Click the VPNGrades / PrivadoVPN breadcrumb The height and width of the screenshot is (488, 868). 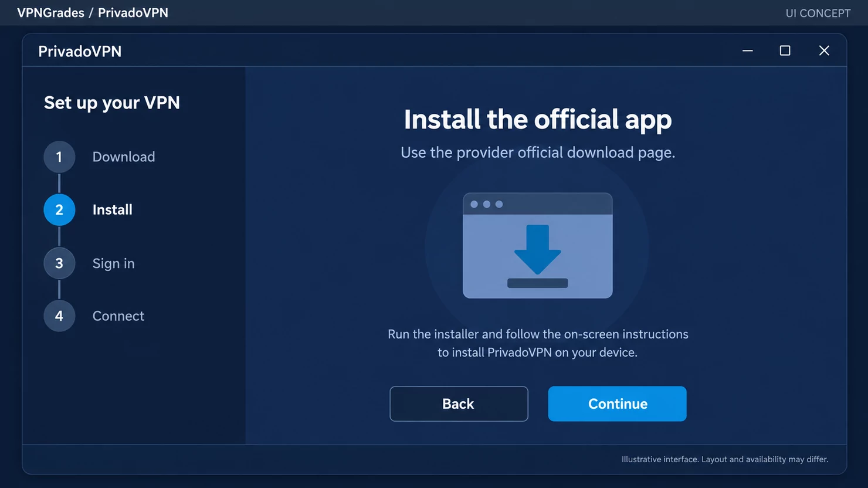tap(93, 13)
